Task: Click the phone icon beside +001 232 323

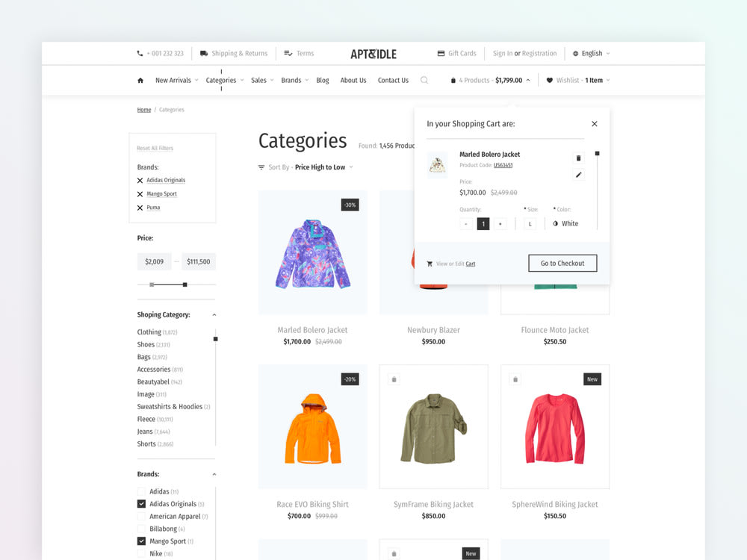Action: 140,53
